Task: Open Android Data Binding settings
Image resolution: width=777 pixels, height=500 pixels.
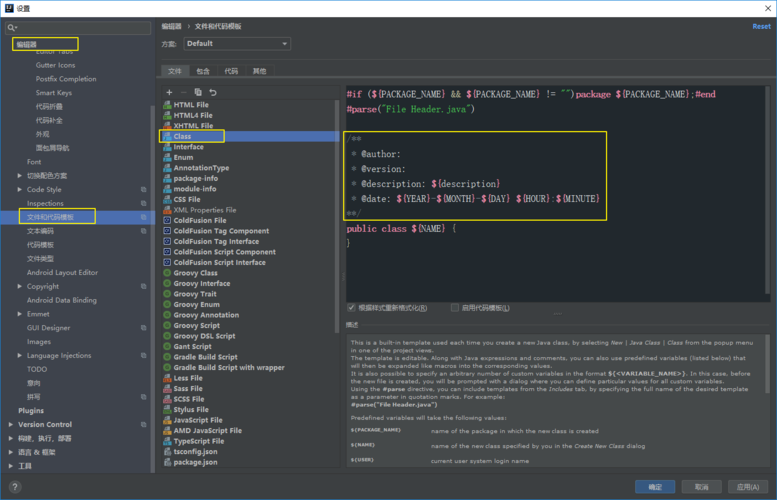Action: tap(61, 300)
